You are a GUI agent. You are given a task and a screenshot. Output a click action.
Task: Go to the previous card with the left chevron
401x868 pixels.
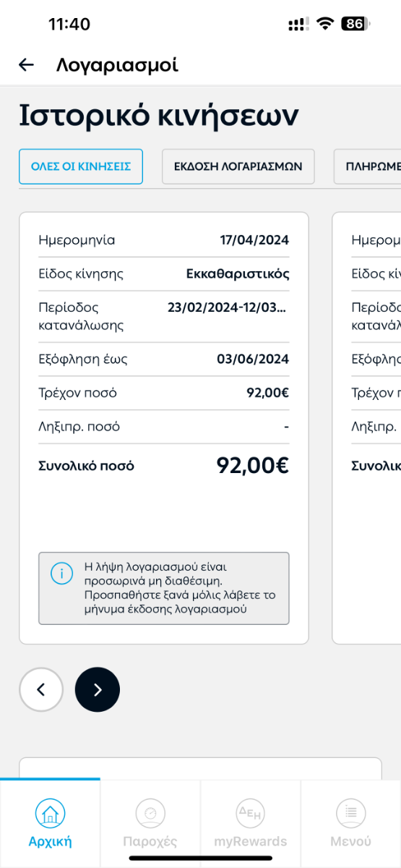[41, 689]
